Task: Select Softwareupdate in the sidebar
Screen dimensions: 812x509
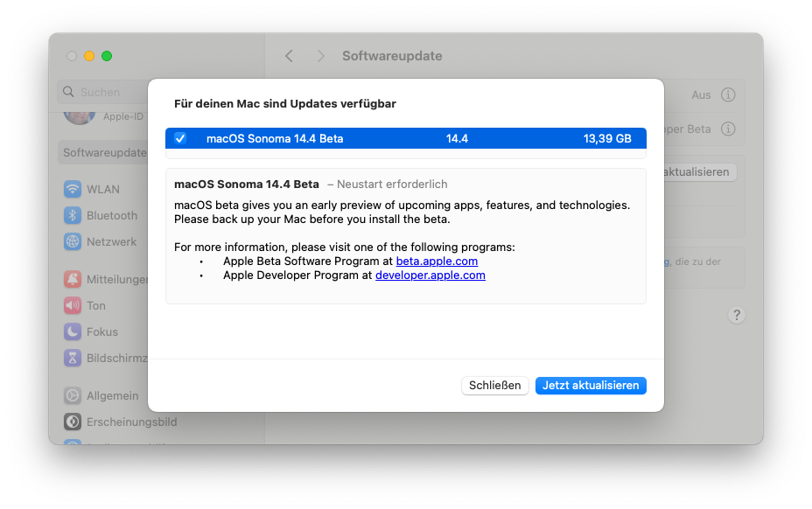Action: point(104,153)
